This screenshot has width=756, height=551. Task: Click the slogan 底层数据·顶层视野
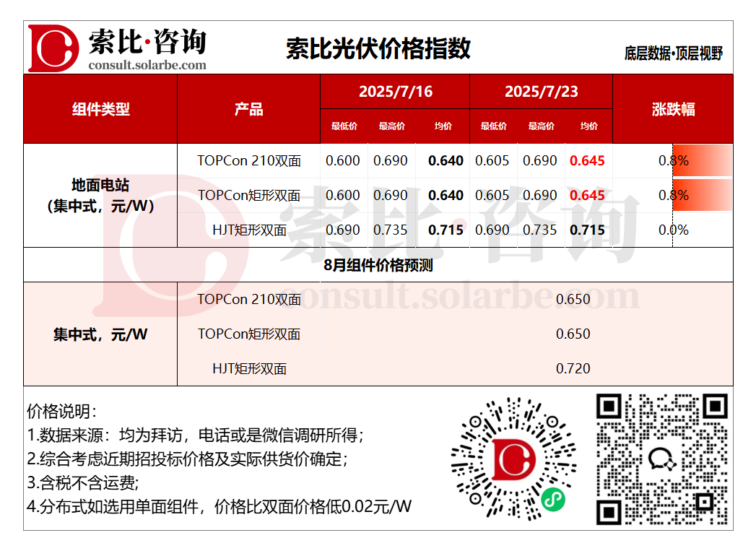pos(674,53)
